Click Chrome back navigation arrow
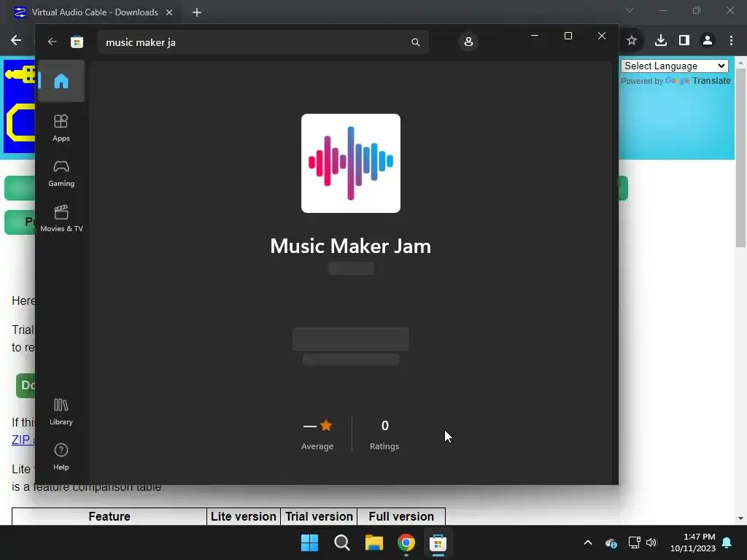747x560 pixels. (x=16, y=41)
